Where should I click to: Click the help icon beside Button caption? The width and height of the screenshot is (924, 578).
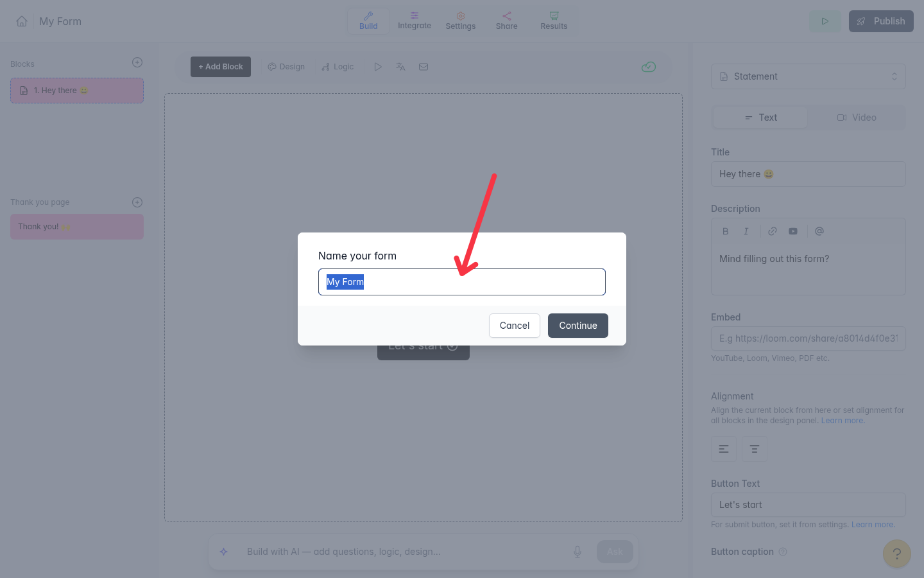(x=783, y=552)
